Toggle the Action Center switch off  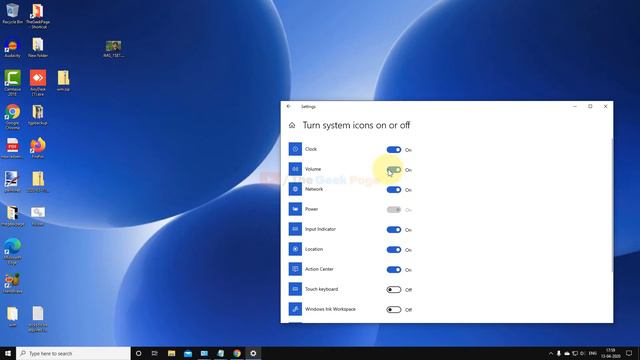pos(394,270)
